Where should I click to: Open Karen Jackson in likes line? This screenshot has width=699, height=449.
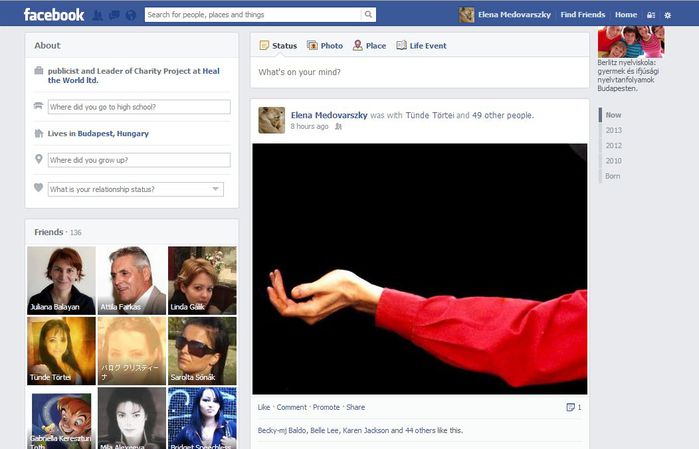pyautogui.click(x=365, y=430)
